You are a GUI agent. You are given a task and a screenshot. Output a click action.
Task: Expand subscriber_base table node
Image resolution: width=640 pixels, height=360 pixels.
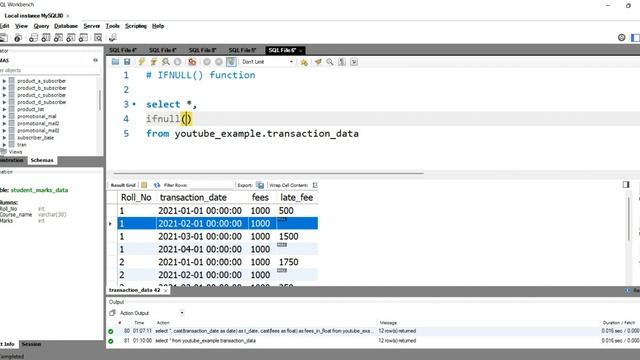click(4, 138)
